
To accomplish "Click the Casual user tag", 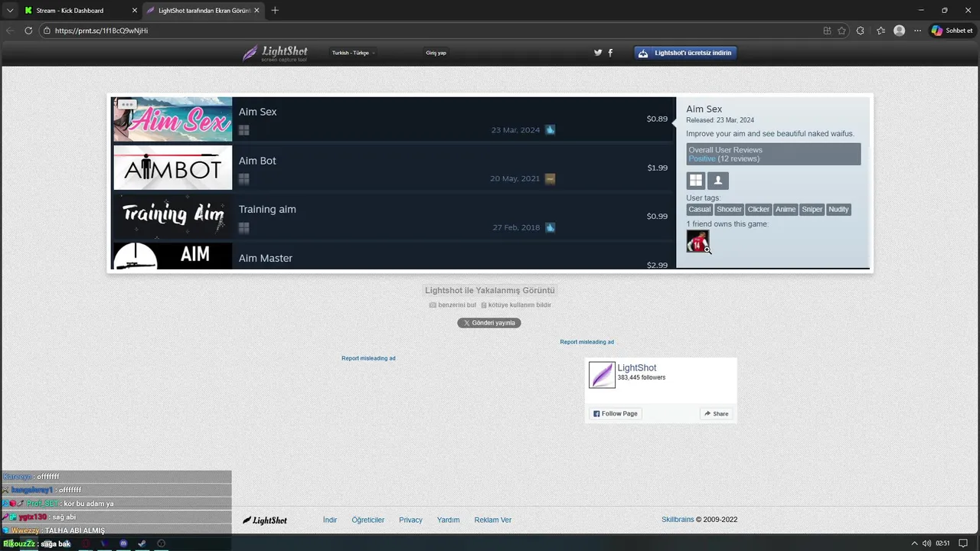I will click(x=700, y=209).
